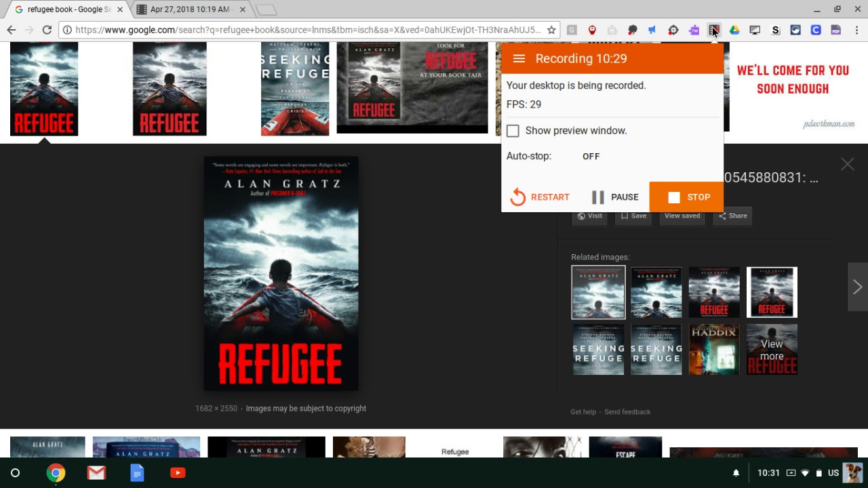The height and width of the screenshot is (488, 868).
Task: Click View more related images
Action: tap(772, 350)
